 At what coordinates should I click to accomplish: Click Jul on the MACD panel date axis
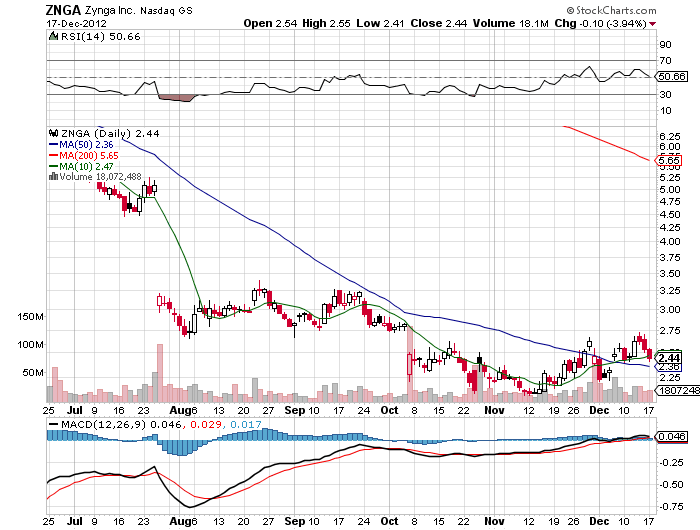(x=75, y=521)
